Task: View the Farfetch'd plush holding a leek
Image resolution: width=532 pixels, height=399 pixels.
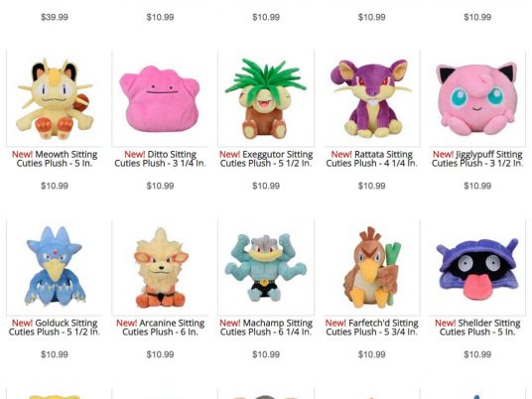Action: coord(372,267)
